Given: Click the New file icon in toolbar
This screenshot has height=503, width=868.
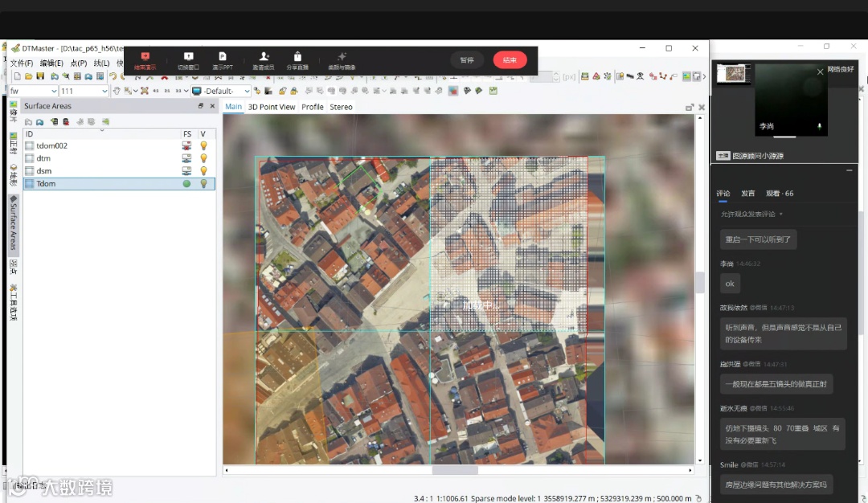Looking at the screenshot, I should 17,76.
